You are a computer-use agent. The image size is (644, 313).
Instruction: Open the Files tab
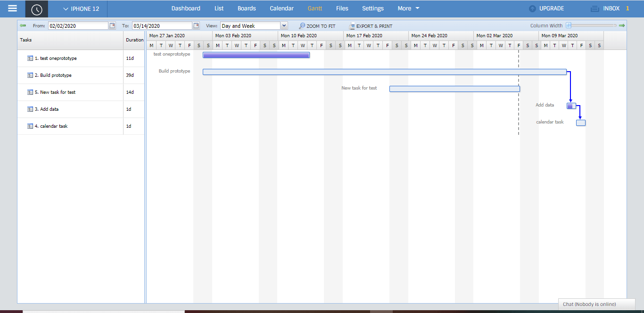click(x=342, y=8)
